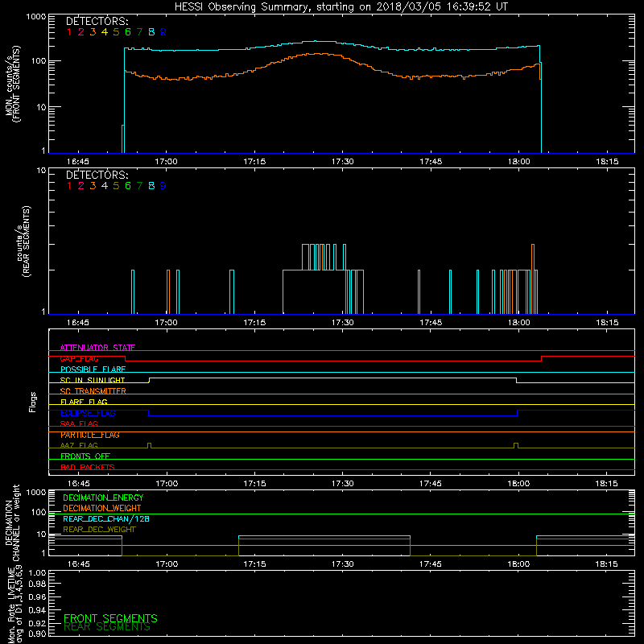Click the PARTICLE_FLAG label
The width and height of the screenshot is (644, 644).
(x=90, y=435)
